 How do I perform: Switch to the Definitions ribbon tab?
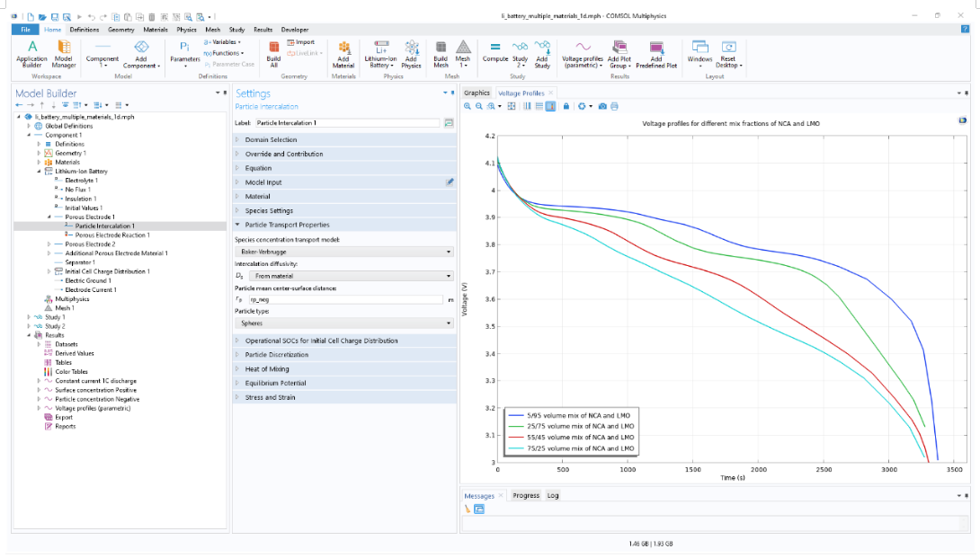point(85,30)
